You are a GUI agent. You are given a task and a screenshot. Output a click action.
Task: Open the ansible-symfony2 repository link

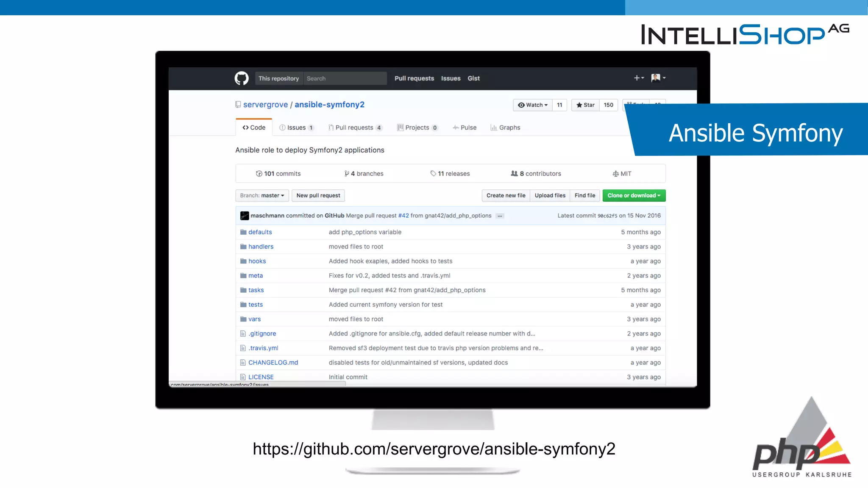coord(329,105)
